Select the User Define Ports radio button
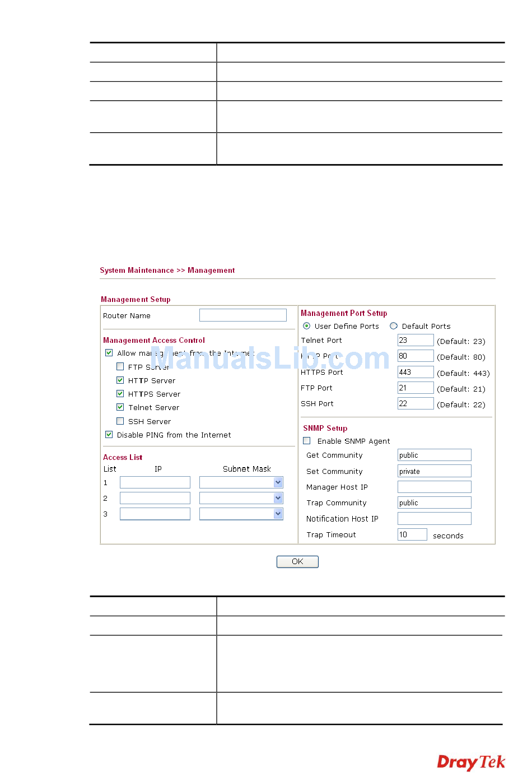This screenshot has height=777, width=532. (307, 325)
